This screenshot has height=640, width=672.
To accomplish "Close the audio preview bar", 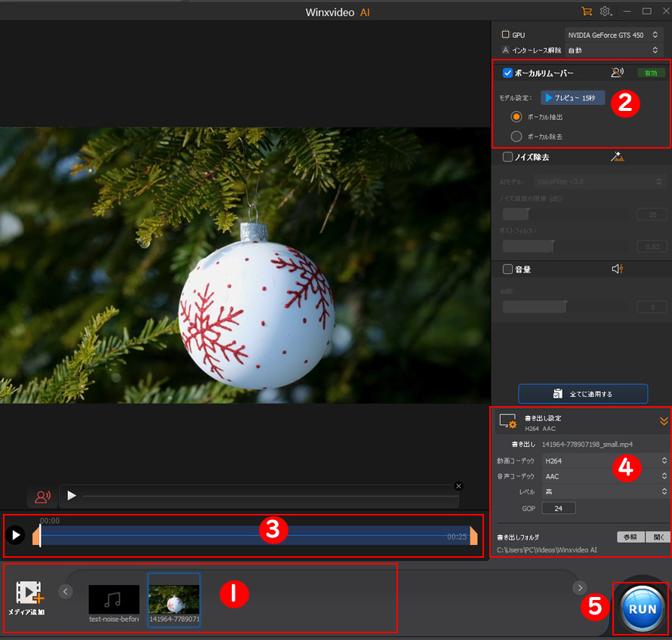I will click(x=458, y=485).
